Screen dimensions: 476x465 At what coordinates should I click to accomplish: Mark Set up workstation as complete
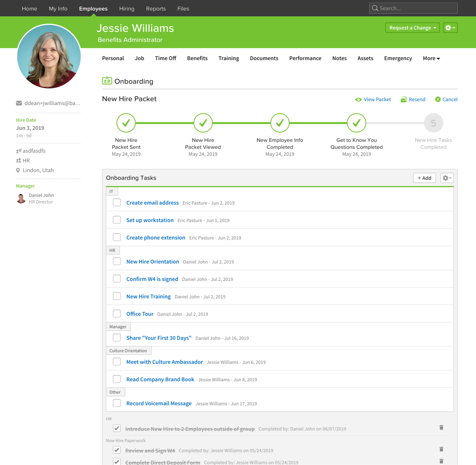click(x=117, y=220)
